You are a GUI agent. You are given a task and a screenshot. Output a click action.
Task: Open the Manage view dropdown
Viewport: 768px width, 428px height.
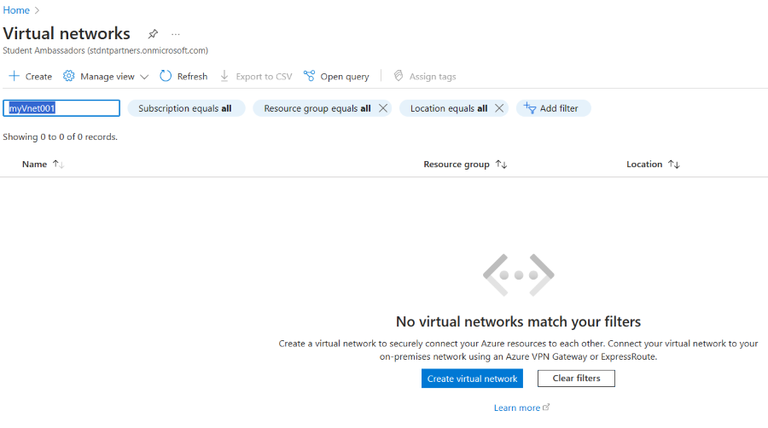tap(105, 76)
